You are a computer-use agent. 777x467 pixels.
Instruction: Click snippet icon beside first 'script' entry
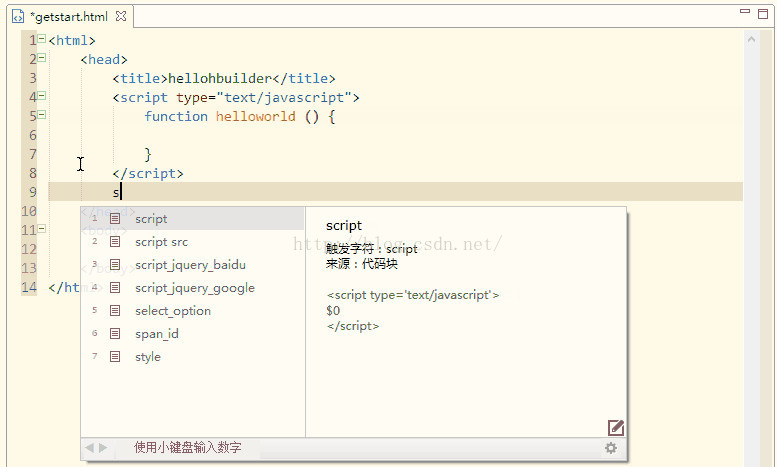[x=115, y=219]
